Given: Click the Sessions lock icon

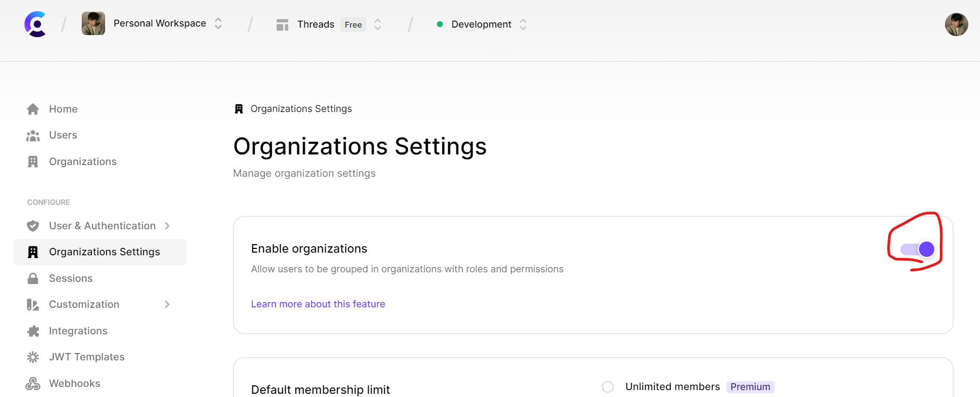Looking at the screenshot, I should tap(33, 279).
